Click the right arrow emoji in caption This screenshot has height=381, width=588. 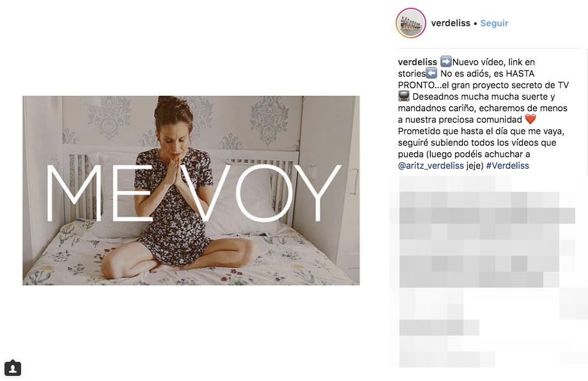coord(446,61)
